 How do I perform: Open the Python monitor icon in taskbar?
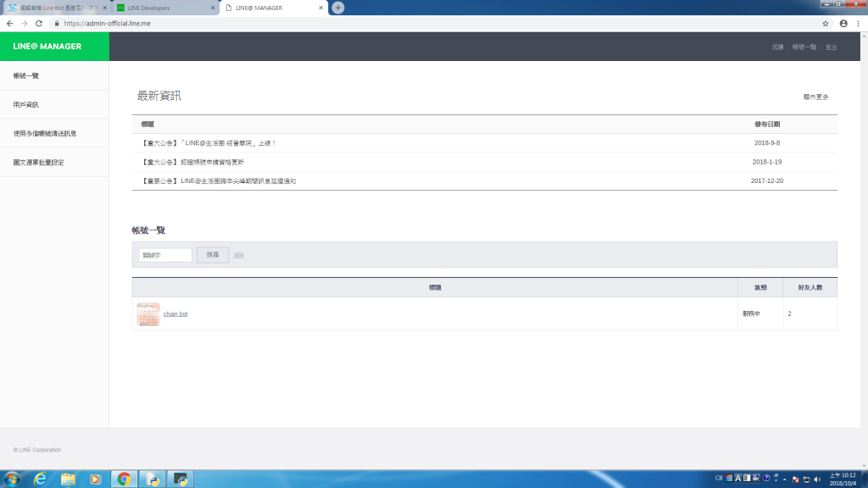click(x=181, y=480)
